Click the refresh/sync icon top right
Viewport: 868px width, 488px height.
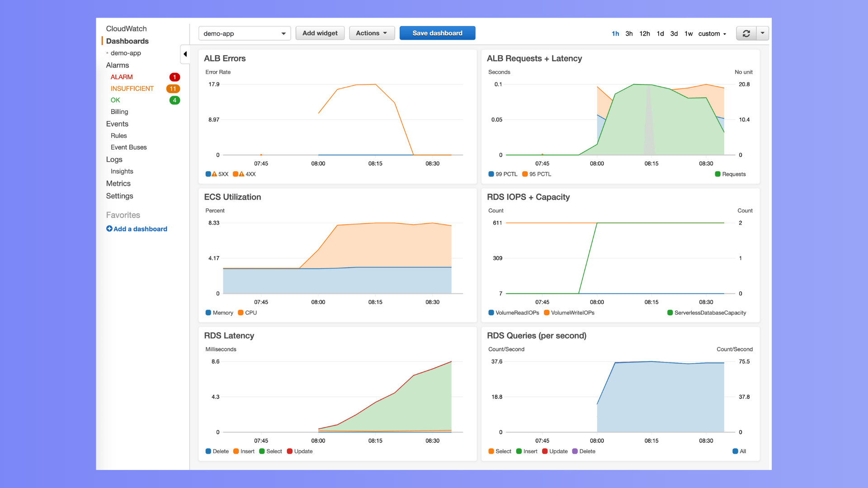[746, 33]
